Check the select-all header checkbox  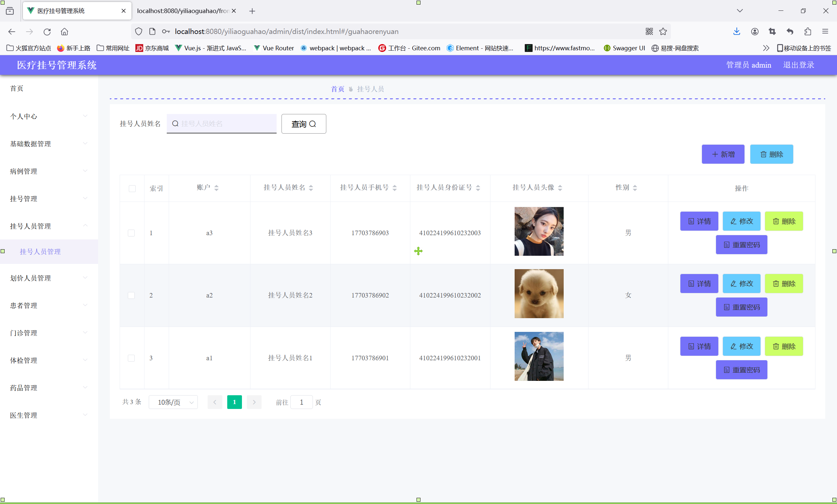pos(132,188)
